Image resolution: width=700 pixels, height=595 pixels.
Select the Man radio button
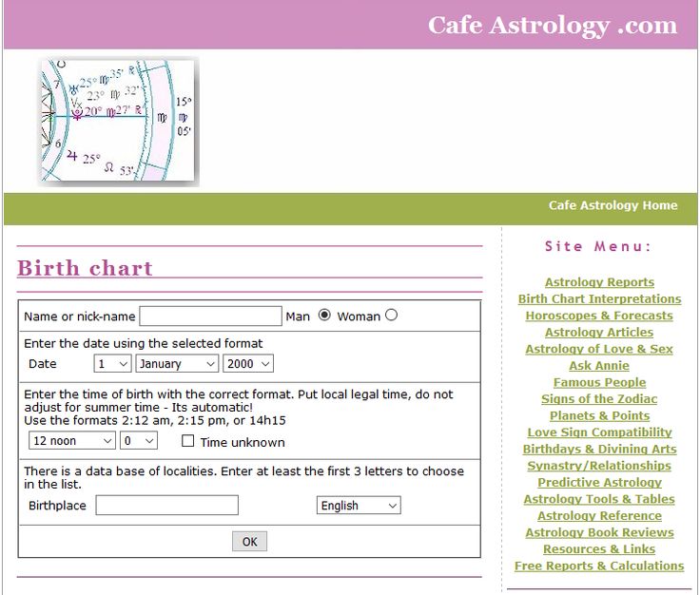click(x=324, y=315)
